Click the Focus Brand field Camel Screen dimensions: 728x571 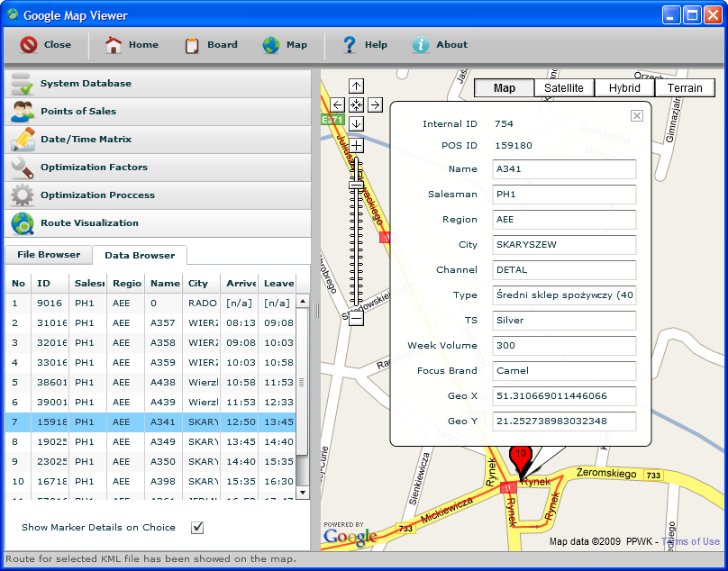pyautogui.click(x=564, y=370)
